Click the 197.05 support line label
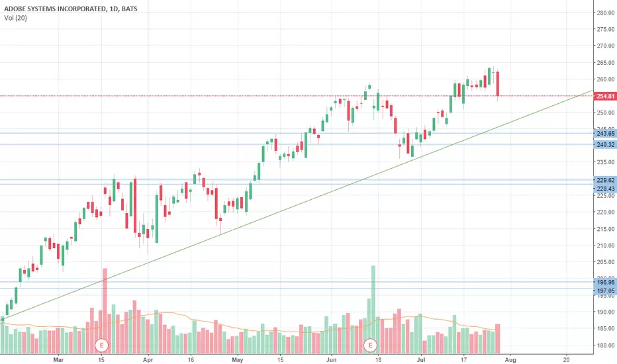The image size is (617, 364). pyautogui.click(x=605, y=291)
